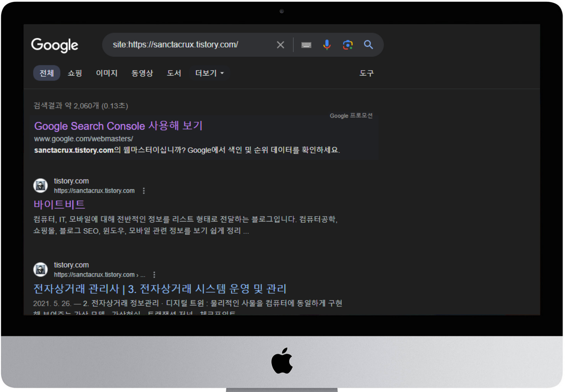Click the https://sanctacrux.tistory.com › ... breadcrumb URL
Screen dimensions: 566x392
(x=100, y=275)
